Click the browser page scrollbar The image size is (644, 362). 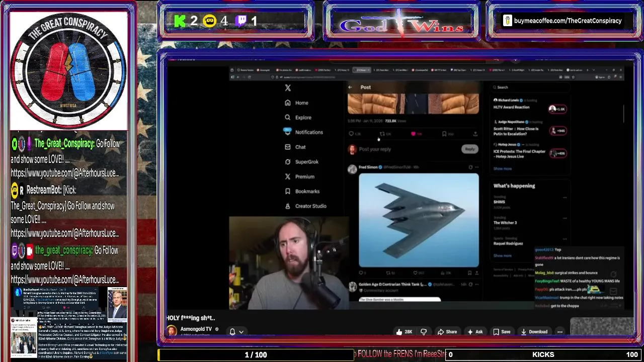click(x=624, y=113)
